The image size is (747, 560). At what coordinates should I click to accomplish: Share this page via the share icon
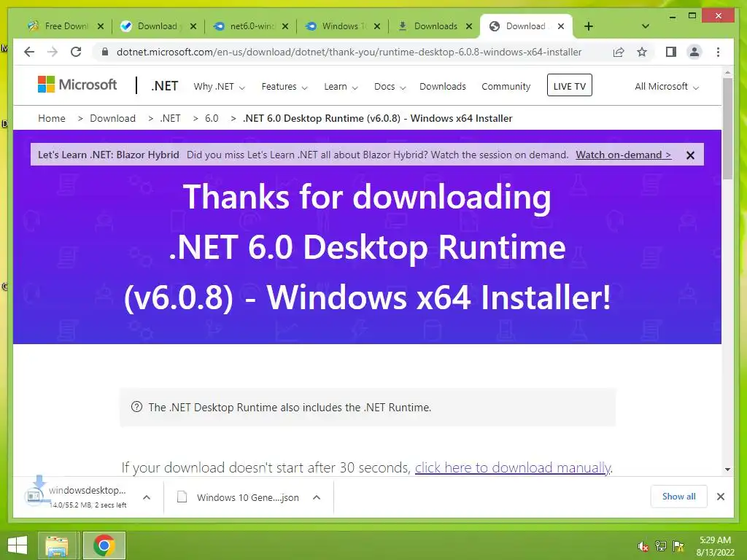click(x=619, y=52)
